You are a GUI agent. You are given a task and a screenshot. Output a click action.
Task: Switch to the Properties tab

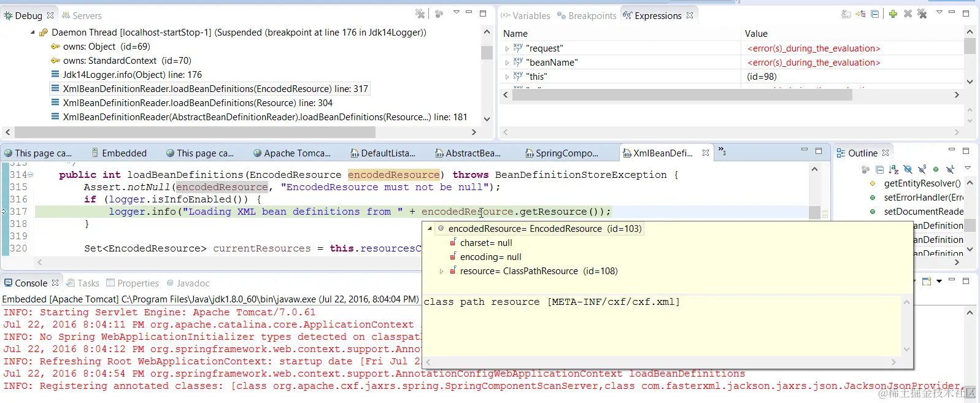pos(132,283)
